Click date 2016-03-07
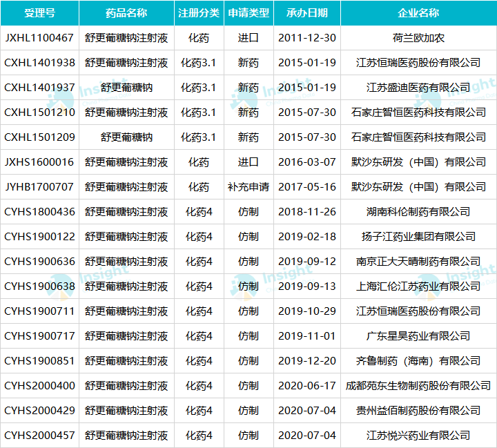 tap(306, 162)
